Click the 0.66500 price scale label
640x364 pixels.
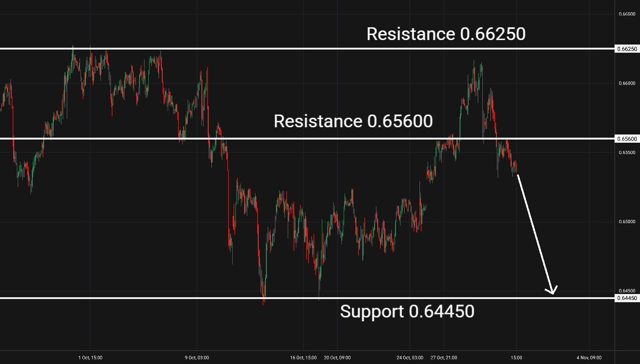click(x=627, y=14)
